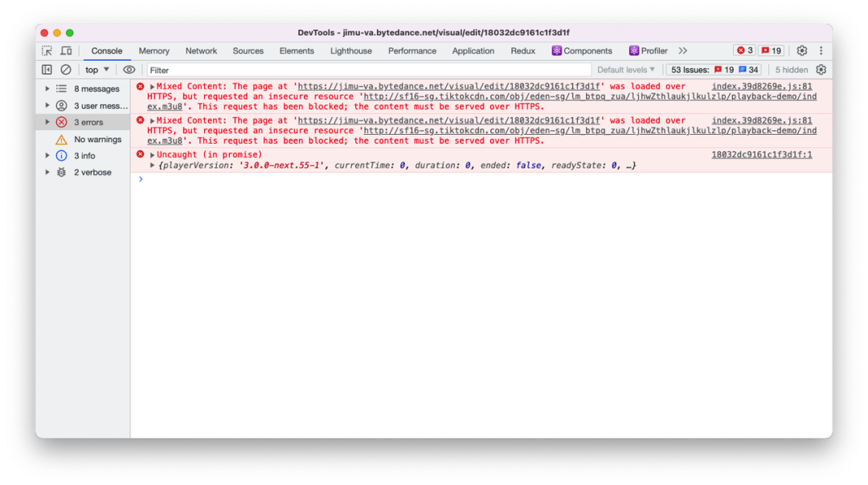Filter by the 3 errors row label
Screen dimensions: 868x485
(x=88, y=122)
